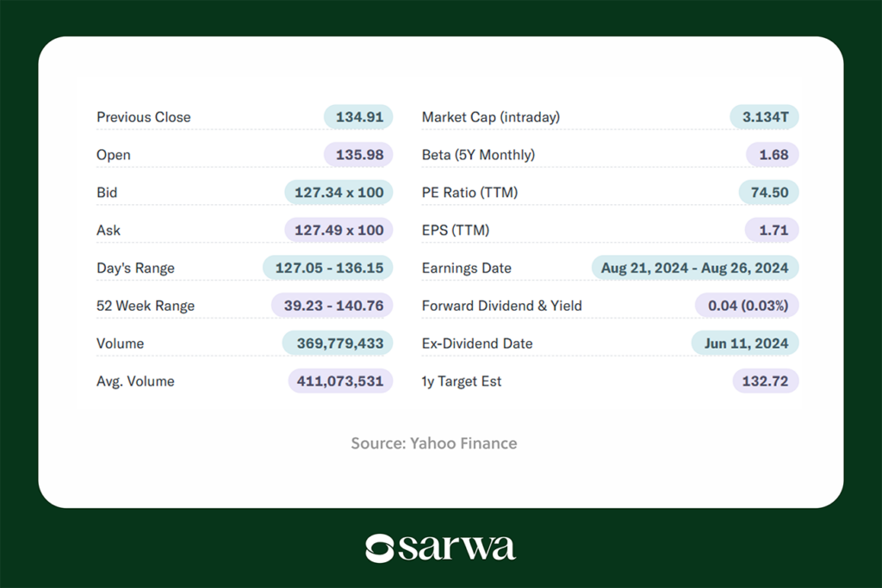
Task: Select the dividend value 0.04 (0.03%)
Action: [747, 306]
